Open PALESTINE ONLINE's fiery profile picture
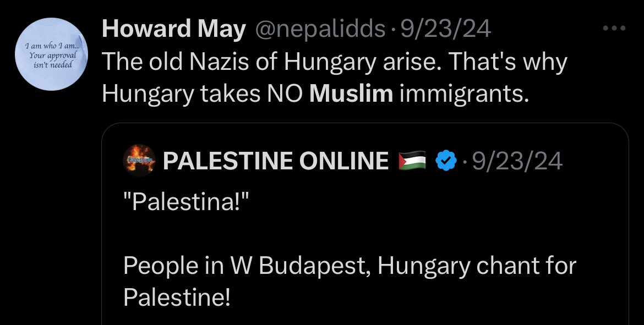 point(139,160)
